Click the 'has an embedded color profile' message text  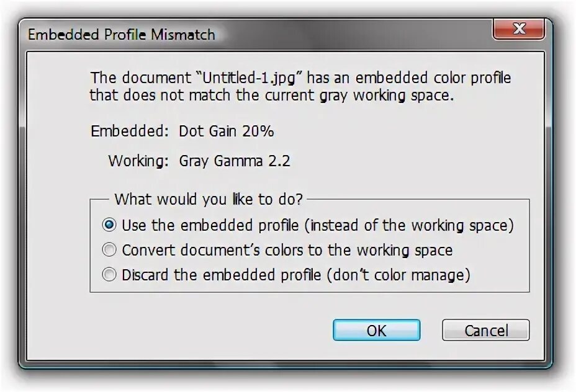(409, 79)
